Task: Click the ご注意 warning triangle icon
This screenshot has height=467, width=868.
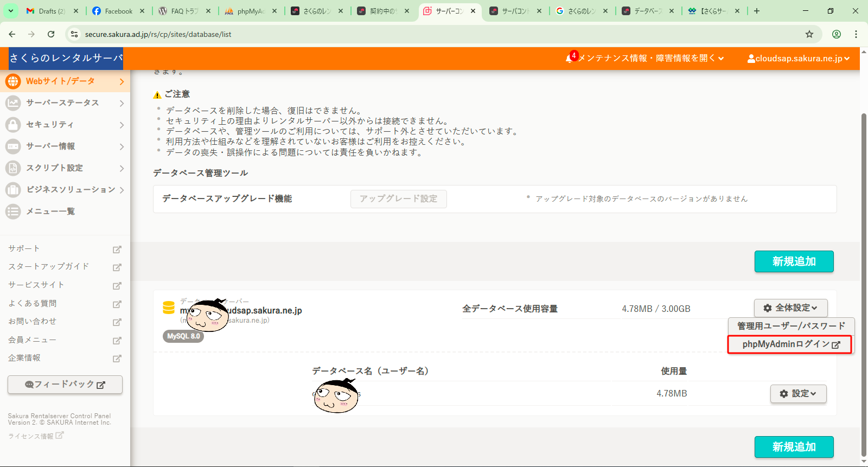Action: click(157, 95)
